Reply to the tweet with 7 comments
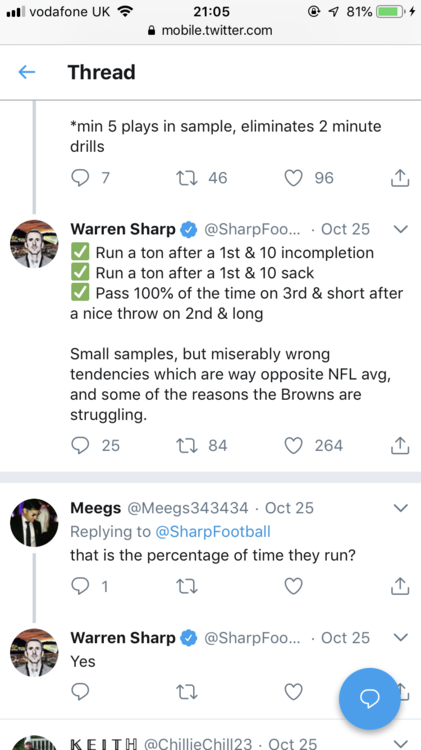This screenshot has height=750, width=421. [x=80, y=178]
